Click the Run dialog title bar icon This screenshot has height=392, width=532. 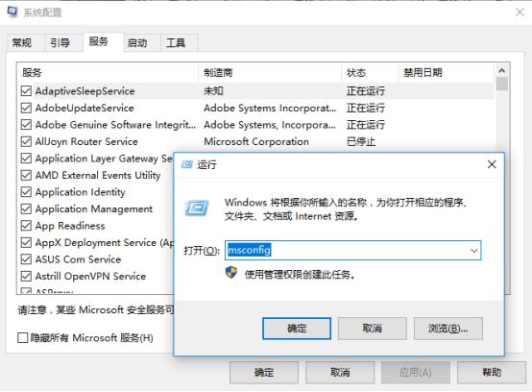[x=186, y=164]
